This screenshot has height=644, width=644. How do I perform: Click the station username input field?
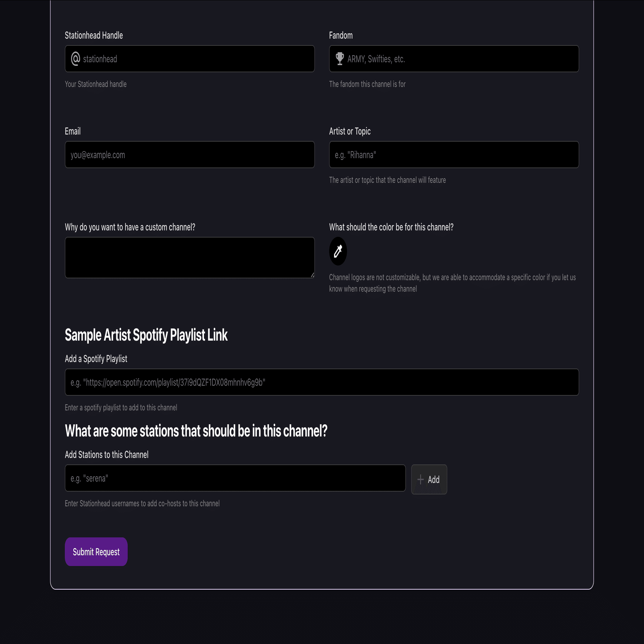coord(235,478)
